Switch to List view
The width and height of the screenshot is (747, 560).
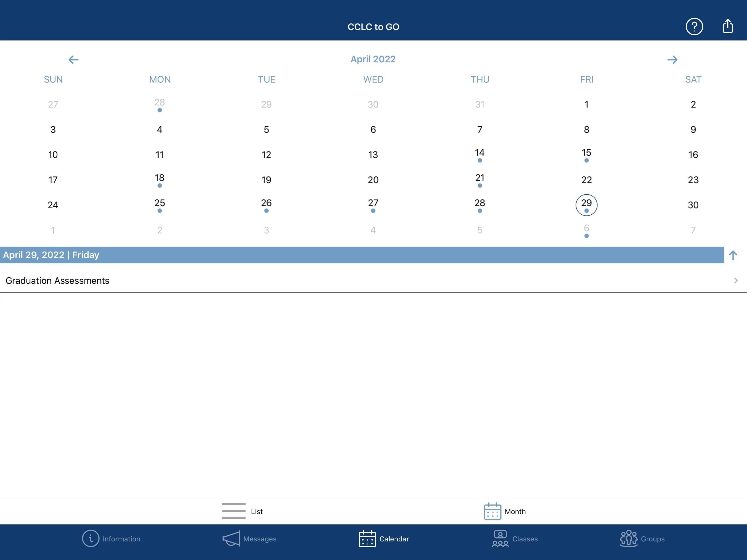tap(242, 511)
